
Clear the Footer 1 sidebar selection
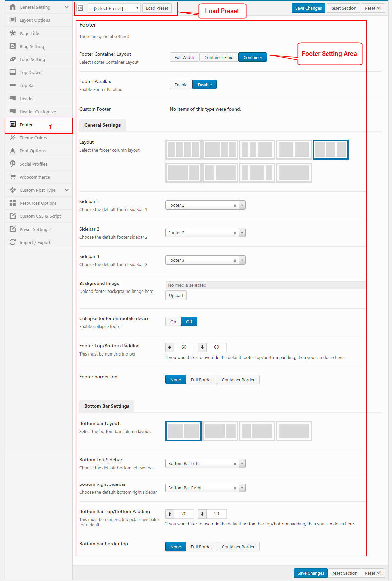pyautogui.click(x=235, y=206)
